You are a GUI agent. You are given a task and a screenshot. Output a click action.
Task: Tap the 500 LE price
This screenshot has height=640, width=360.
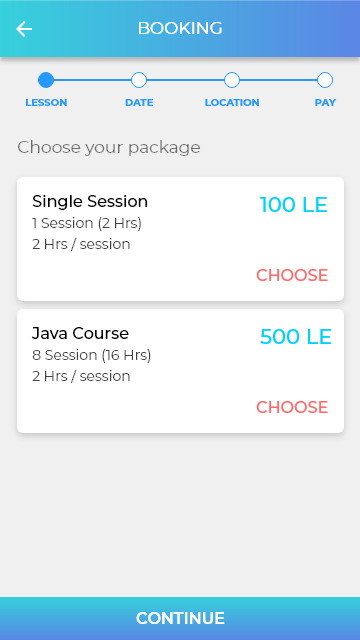tap(296, 337)
